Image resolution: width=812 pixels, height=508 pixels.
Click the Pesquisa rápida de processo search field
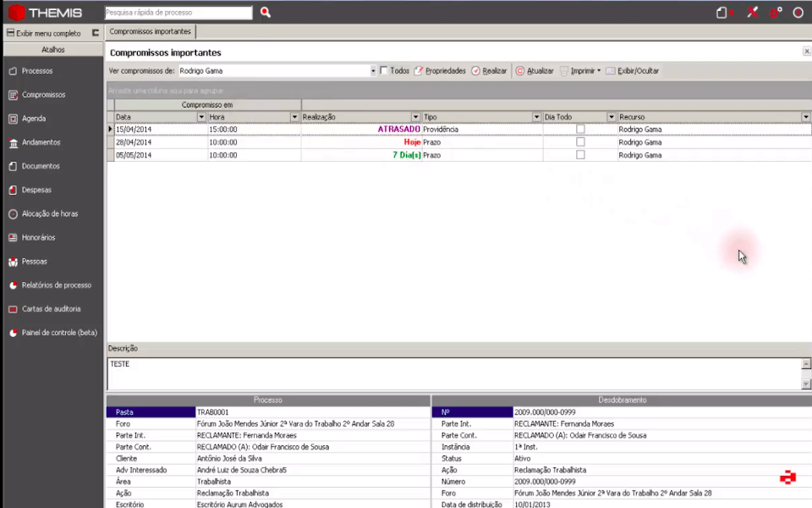tap(178, 13)
